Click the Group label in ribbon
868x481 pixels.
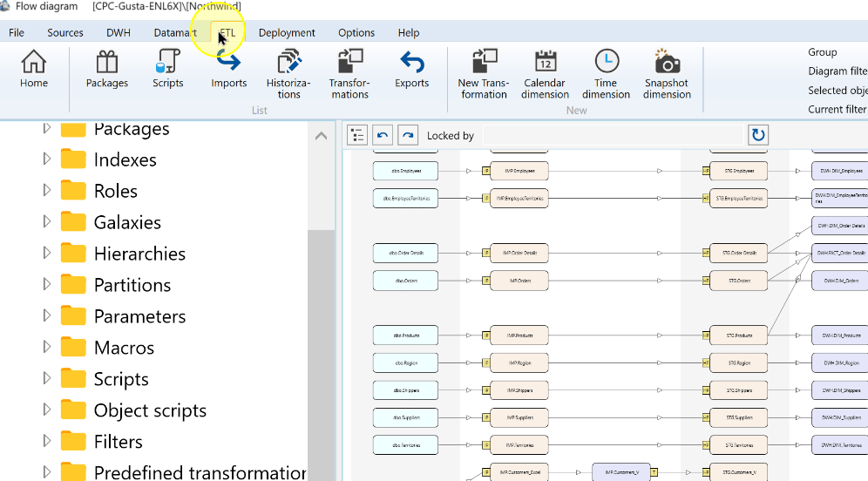coord(822,52)
